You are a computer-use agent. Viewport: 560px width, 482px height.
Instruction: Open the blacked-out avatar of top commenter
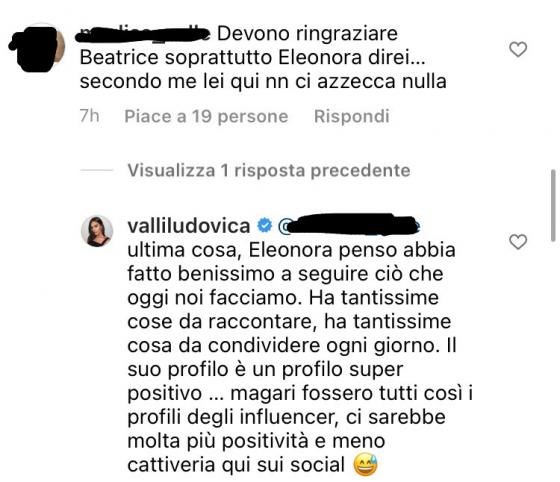(36, 48)
